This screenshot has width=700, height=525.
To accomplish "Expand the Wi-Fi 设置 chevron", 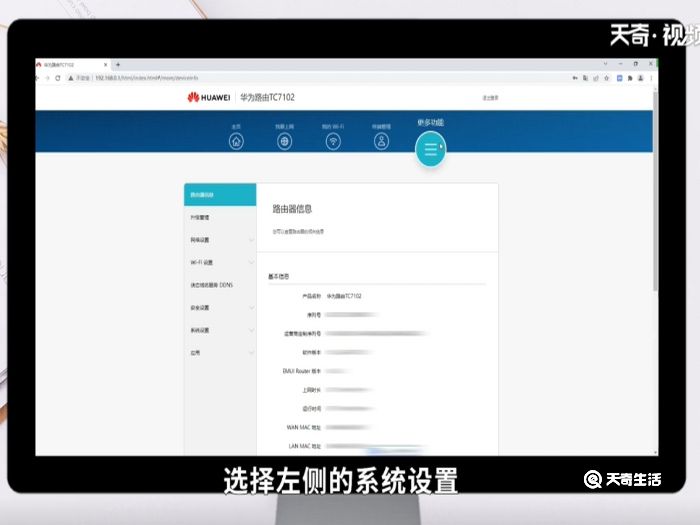I will pos(251,262).
